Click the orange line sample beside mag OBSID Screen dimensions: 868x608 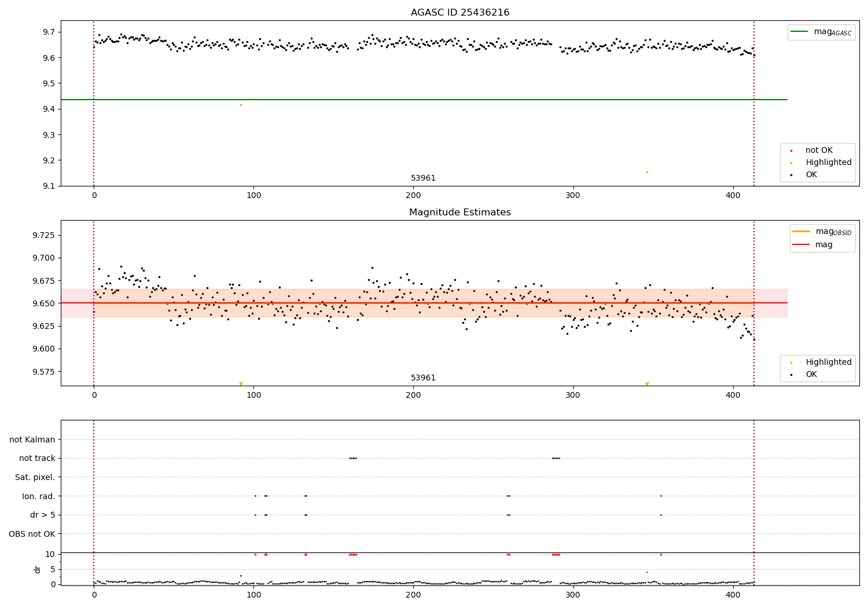point(801,232)
